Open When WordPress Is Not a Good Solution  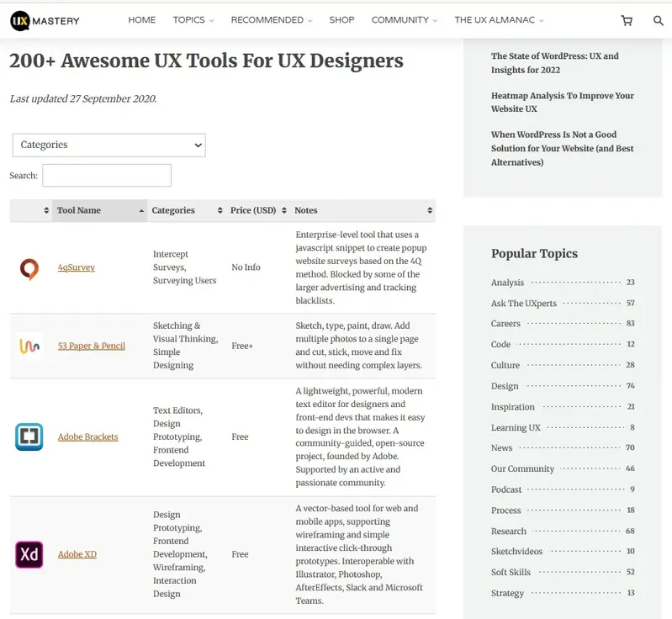(562, 148)
